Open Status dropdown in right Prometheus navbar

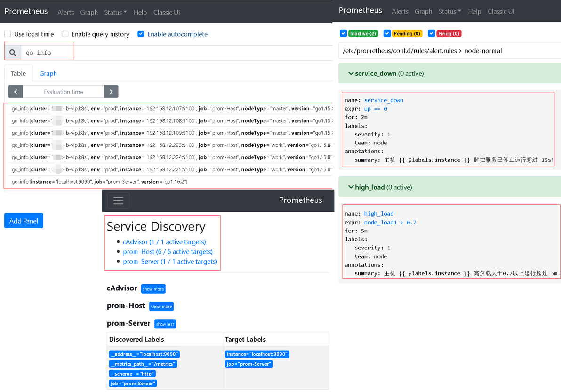450,11
